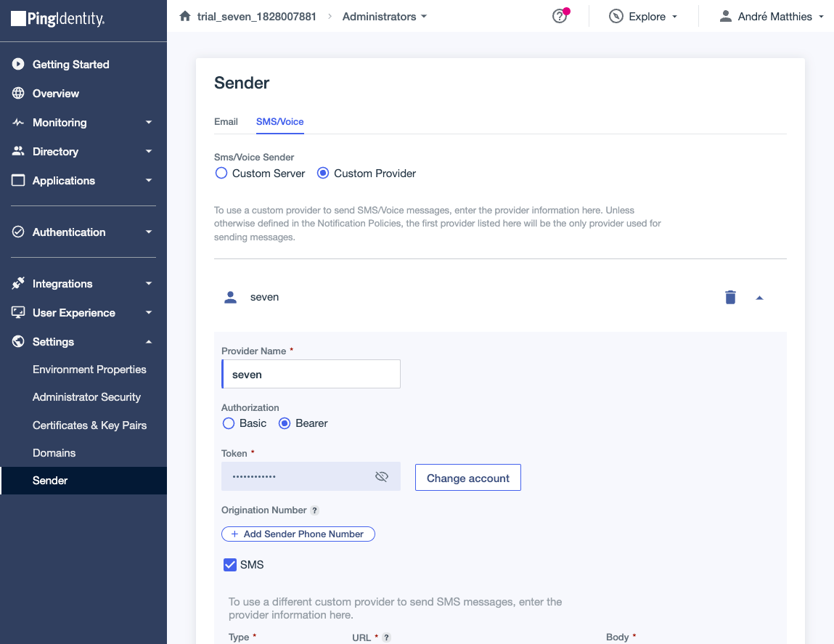The width and height of the screenshot is (834, 644).
Task: Click the Ping Identity logo
Action: (x=58, y=19)
